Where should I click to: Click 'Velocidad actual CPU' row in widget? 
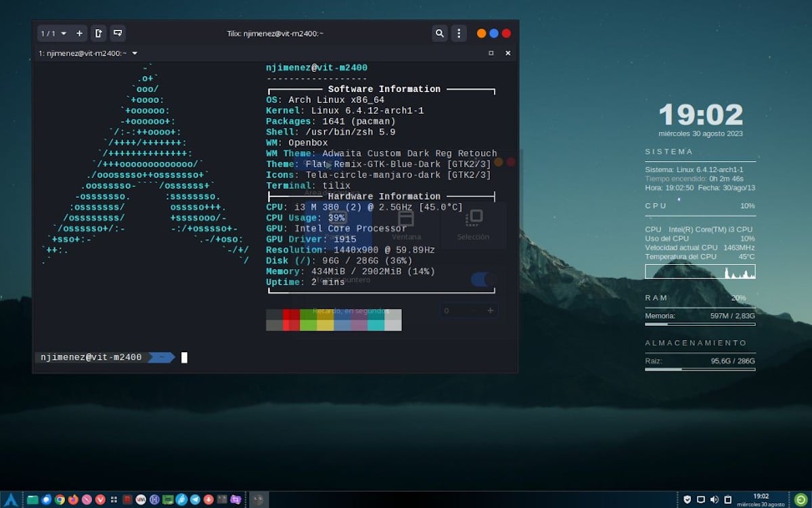click(700, 247)
